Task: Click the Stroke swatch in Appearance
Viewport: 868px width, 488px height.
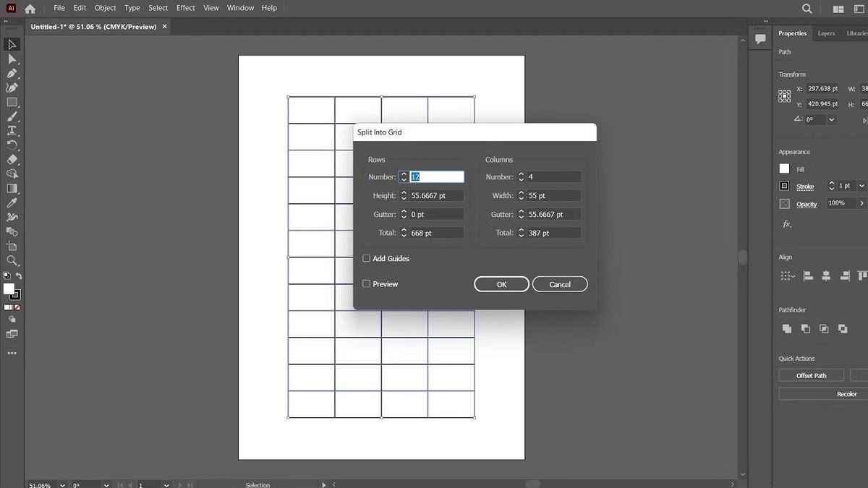Action: 784,186
